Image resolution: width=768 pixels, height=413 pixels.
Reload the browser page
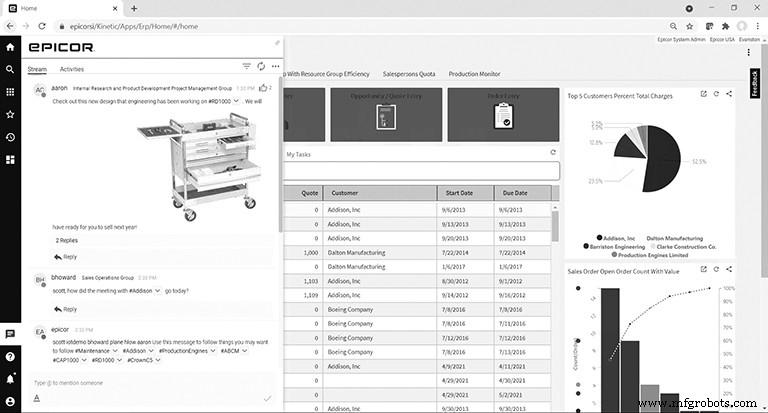[x=42, y=26]
